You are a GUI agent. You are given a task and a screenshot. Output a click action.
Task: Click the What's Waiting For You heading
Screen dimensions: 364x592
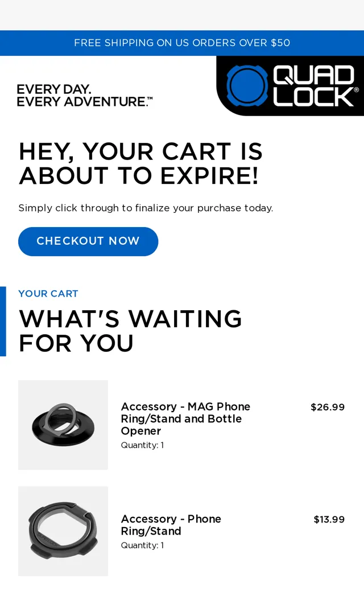(x=130, y=331)
